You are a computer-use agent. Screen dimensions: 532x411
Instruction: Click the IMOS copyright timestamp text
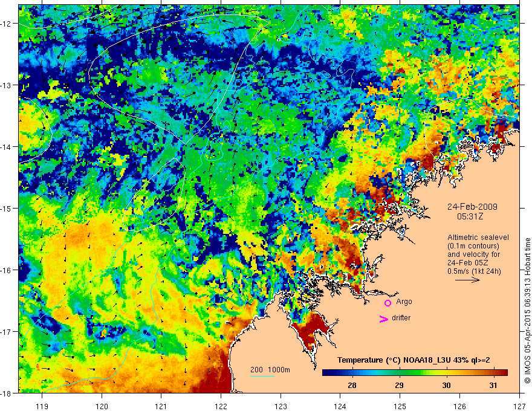tap(528, 311)
